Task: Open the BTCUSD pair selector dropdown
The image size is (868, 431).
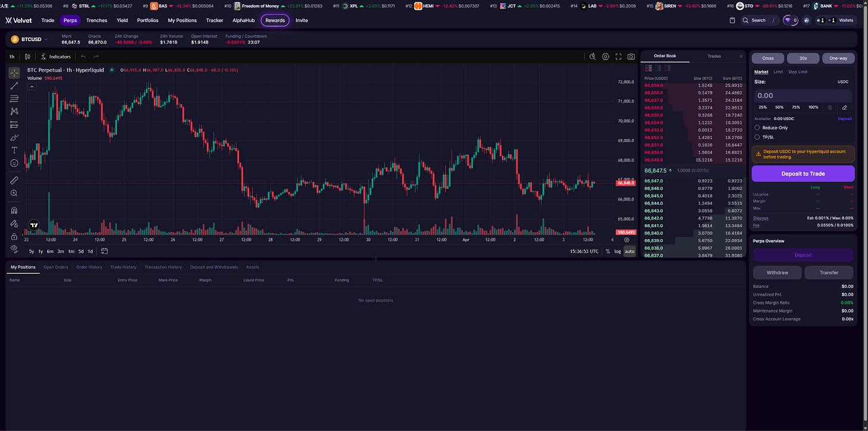Action: point(30,39)
